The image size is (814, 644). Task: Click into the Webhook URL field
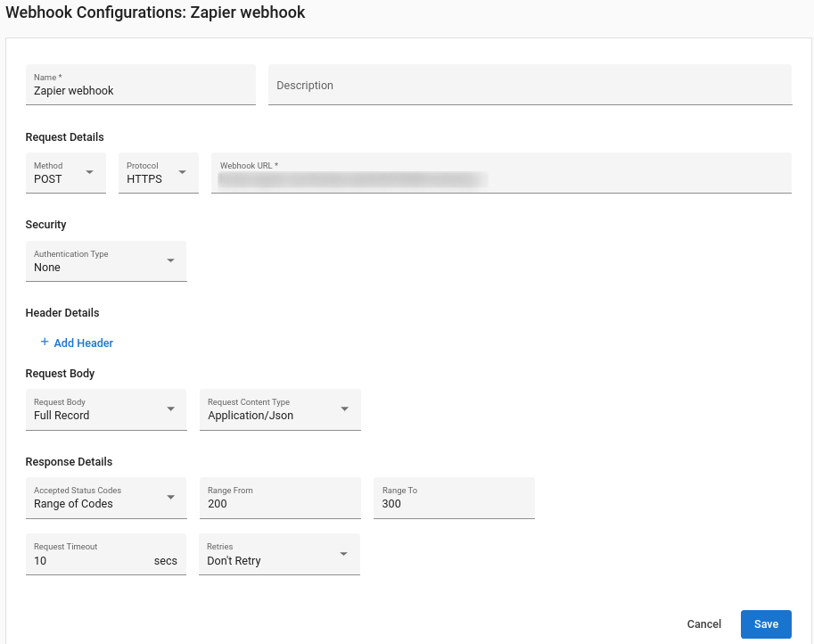(x=501, y=173)
